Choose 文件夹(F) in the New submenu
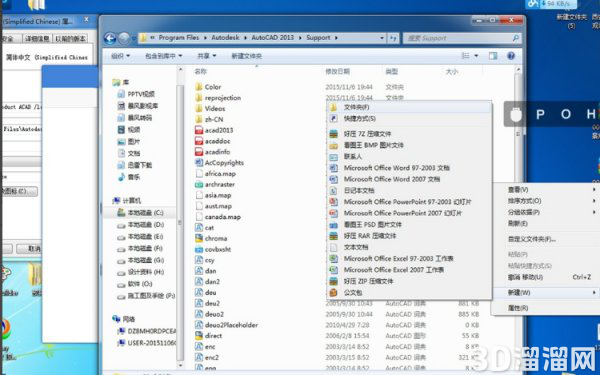 coord(409,107)
